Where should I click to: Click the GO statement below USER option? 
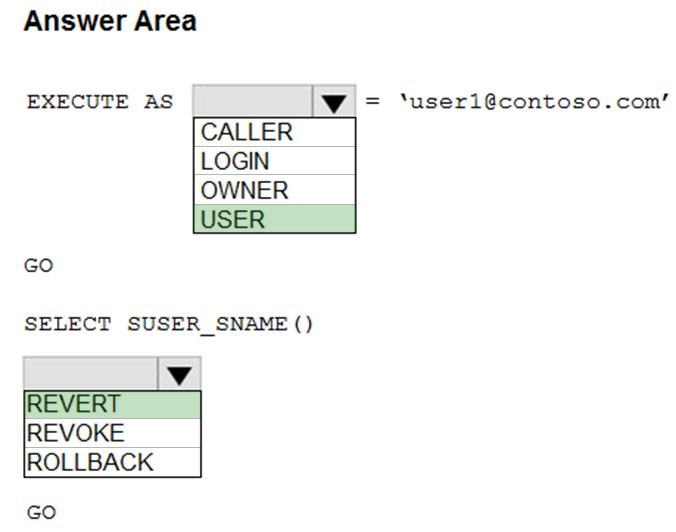(39, 266)
